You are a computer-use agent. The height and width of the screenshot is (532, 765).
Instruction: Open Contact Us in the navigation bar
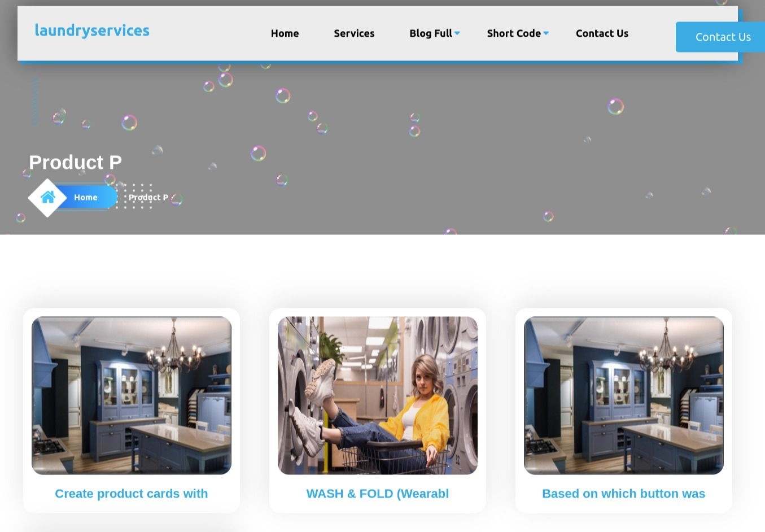tap(602, 33)
